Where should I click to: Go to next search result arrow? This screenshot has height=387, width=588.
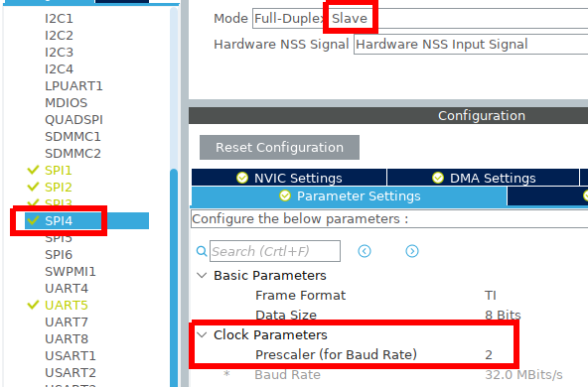412,251
